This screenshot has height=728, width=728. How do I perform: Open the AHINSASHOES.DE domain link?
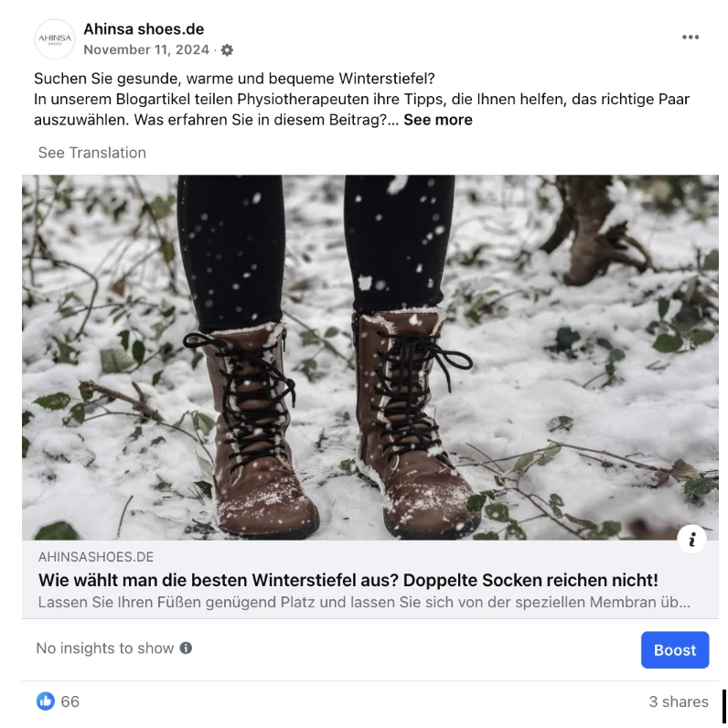[96, 557]
